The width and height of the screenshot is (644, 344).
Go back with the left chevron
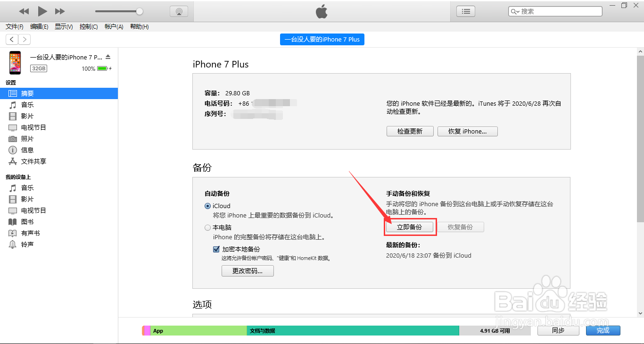[x=12, y=40]
